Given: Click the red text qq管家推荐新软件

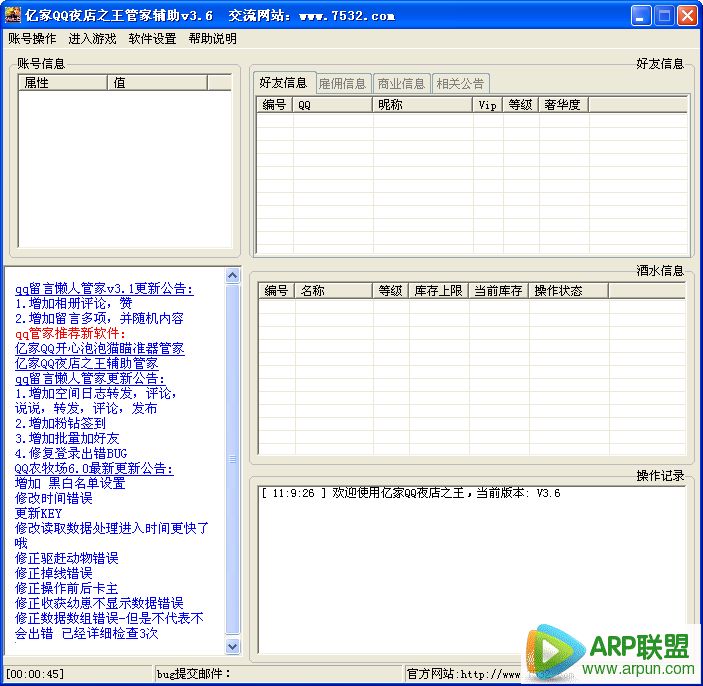Looking at the screenshot, I should point(70,334).
